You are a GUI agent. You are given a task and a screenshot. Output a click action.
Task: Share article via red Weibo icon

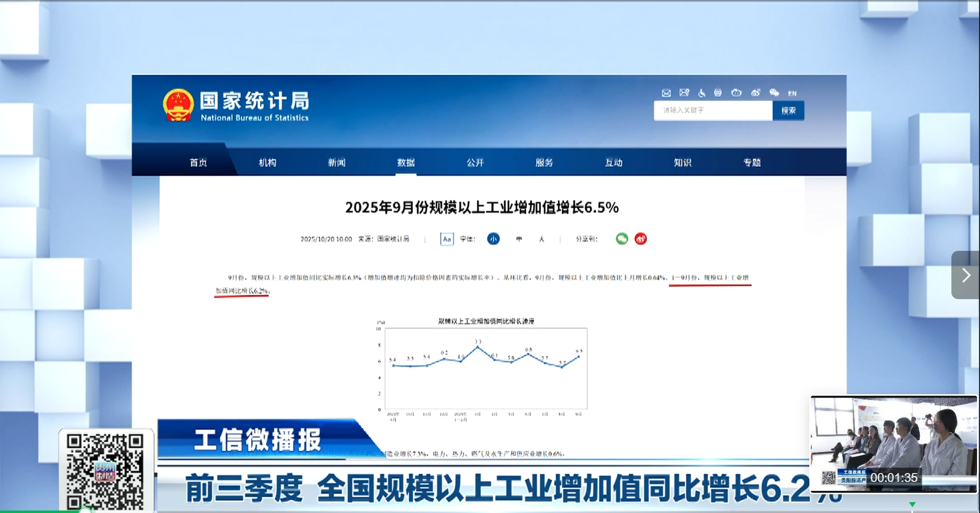(641, 239)
